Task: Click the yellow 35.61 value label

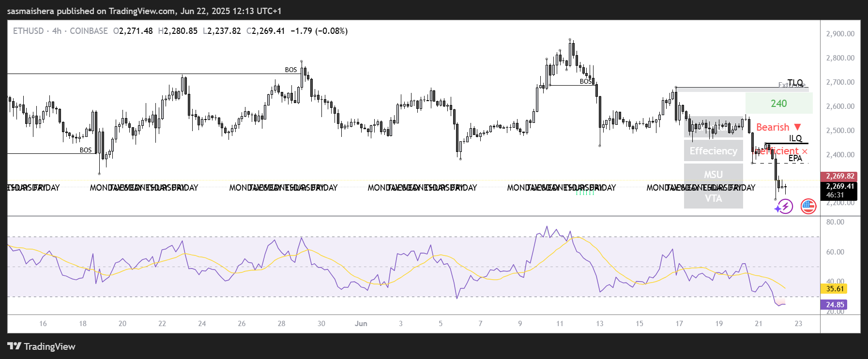Action: [835, 289]
